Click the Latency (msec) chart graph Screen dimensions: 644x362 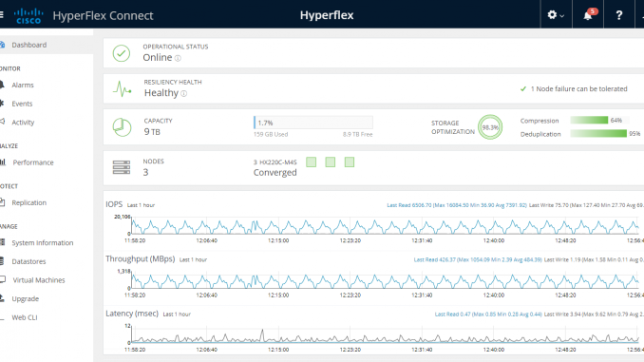pos(386,334)
